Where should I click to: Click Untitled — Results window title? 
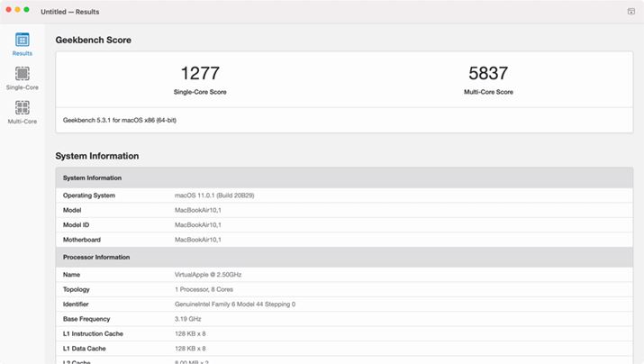(x=70, y=12)
